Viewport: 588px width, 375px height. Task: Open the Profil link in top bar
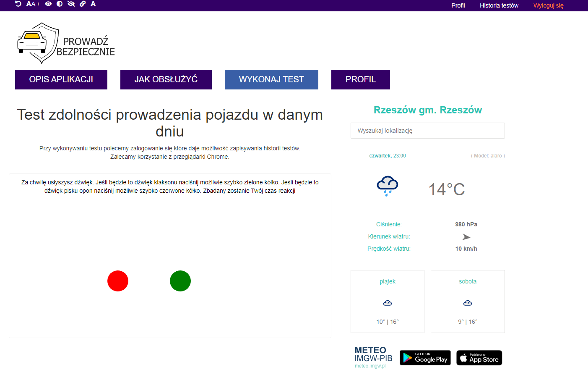[x=458, y=5]
